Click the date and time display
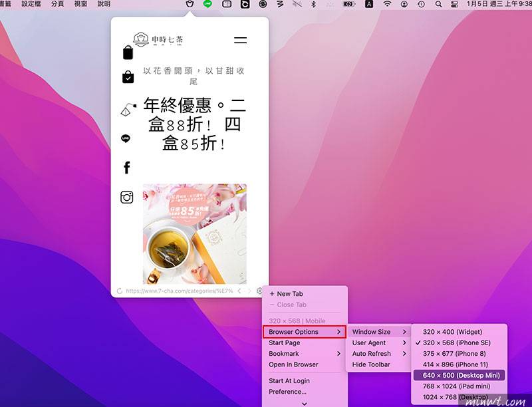 [499, 4]
